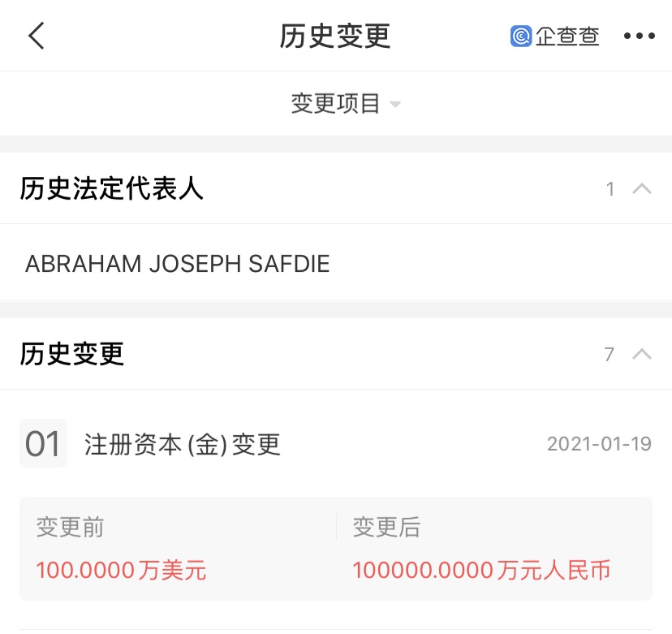Image resolution: width=672 pixels, height=634 pixels.
Task: Click the 01 record number badge
Action: point(43,443)
